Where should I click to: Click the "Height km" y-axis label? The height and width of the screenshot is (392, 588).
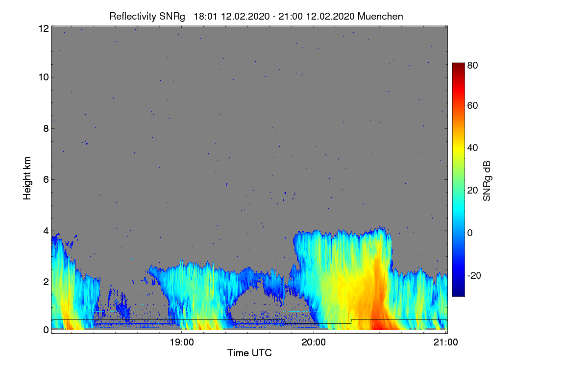coord(27,178)
